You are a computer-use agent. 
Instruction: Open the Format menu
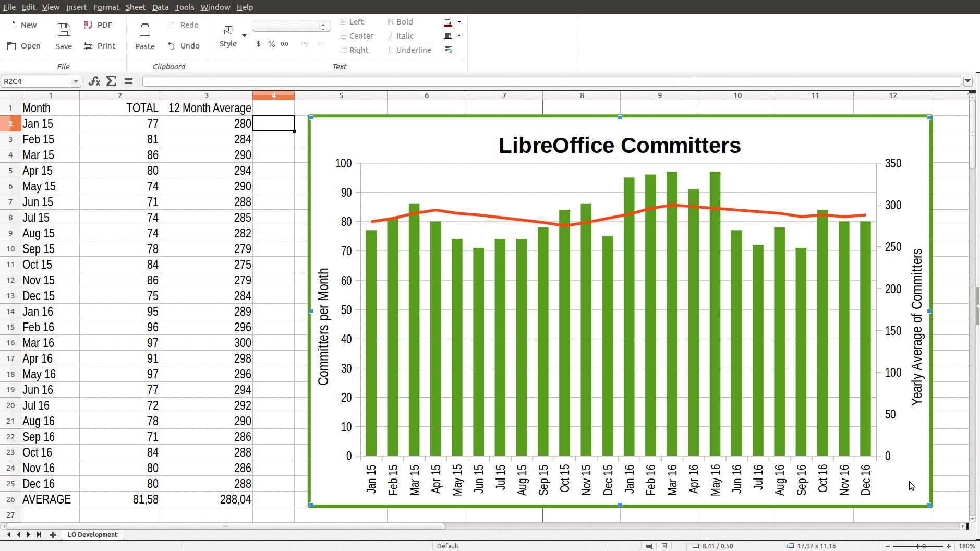[x=106, y=7]
